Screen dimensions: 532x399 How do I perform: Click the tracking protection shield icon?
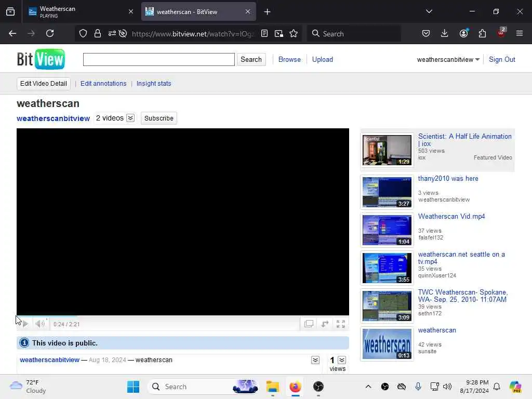[83, 33]
